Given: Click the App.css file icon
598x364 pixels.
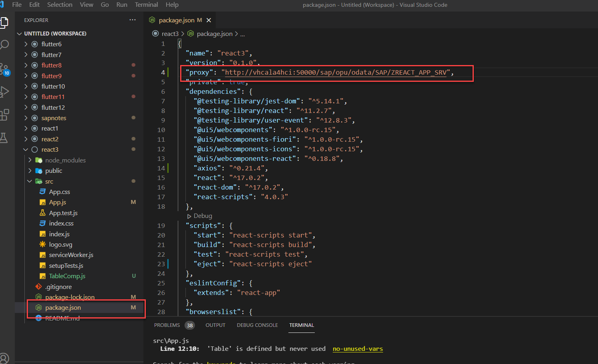Looking at the screenshot, I should 42,192.
